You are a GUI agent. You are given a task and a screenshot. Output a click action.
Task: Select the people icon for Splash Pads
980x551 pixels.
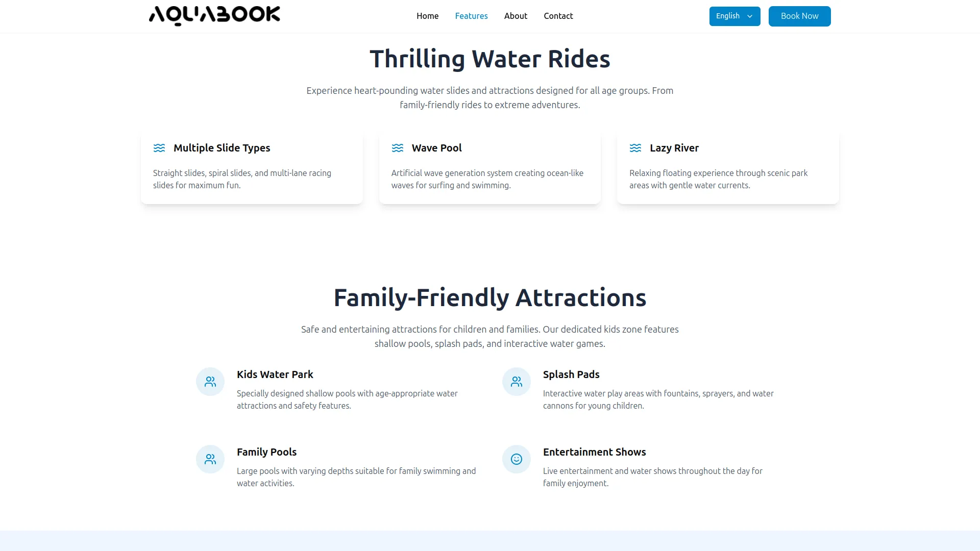pos(516,381)
